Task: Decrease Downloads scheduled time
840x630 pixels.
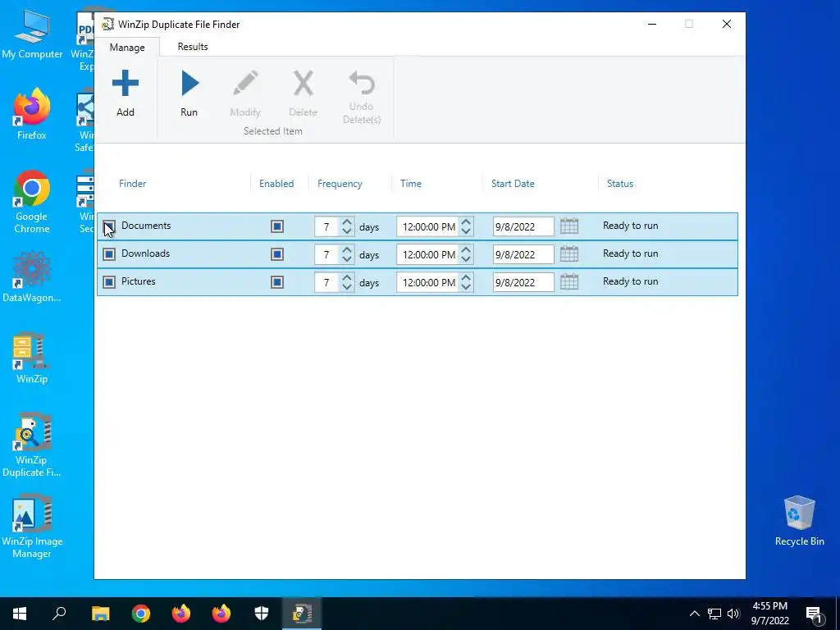Action: pos(466,258)
